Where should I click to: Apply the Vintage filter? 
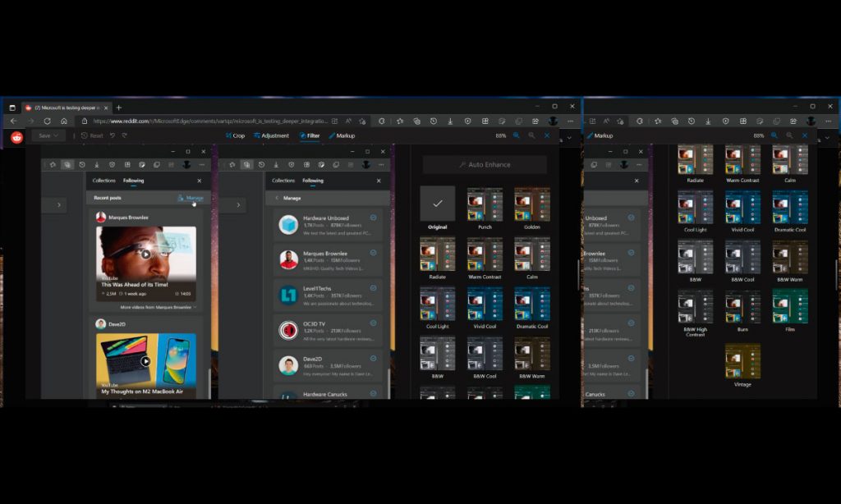click(742, 361)
